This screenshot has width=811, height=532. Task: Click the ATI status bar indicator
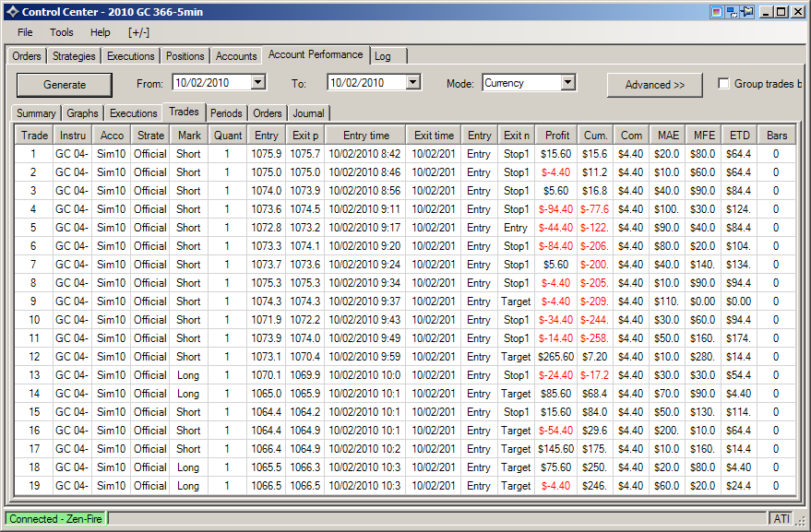click(x=781, y=518)
